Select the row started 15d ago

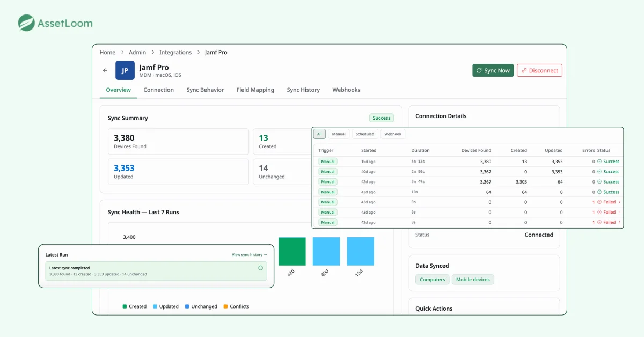467,162
